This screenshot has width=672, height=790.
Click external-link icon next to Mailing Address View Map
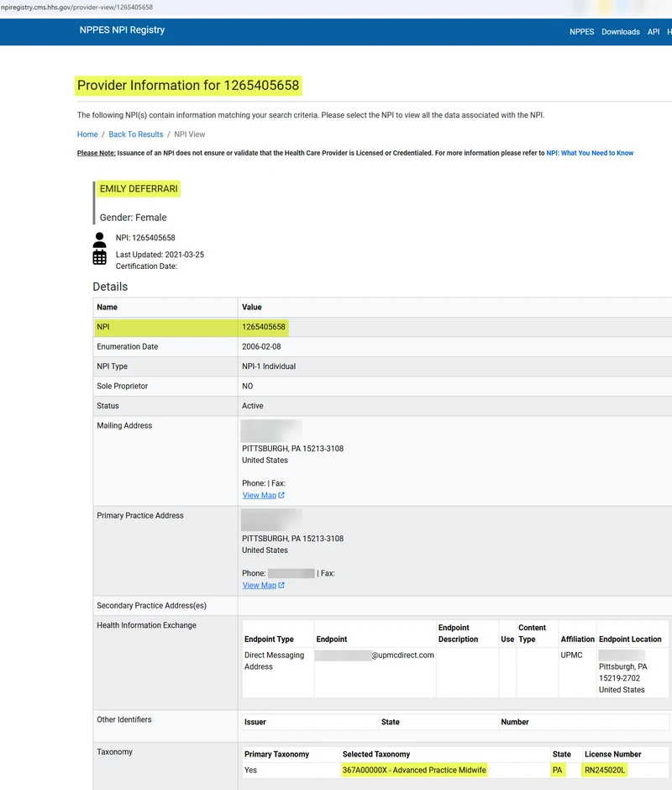(281, 495)
